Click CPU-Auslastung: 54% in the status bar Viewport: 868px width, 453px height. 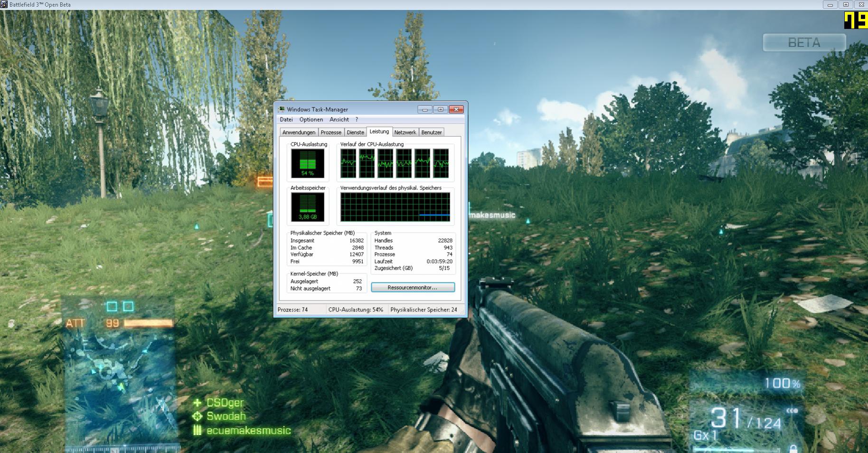coord(356,310)
